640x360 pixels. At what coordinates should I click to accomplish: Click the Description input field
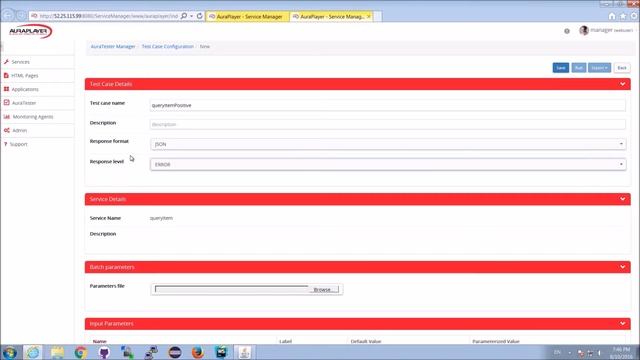[388, 124]
